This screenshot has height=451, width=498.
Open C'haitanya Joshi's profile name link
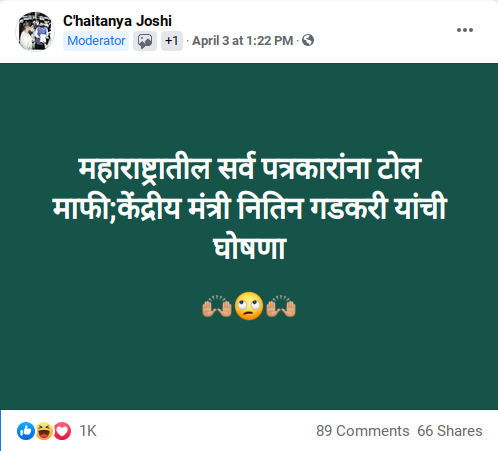(117, 21)
